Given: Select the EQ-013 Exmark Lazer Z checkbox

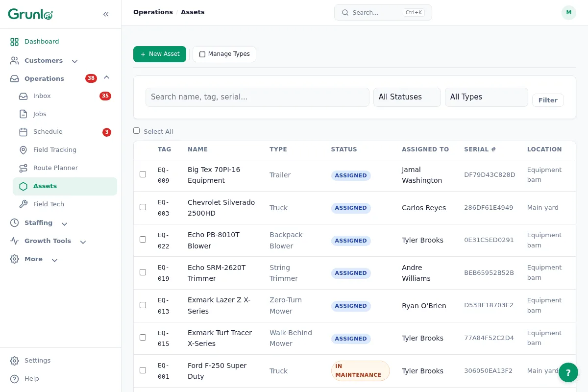Looking at the screenshot, I should pyautogui.click(x=143, y=305).
